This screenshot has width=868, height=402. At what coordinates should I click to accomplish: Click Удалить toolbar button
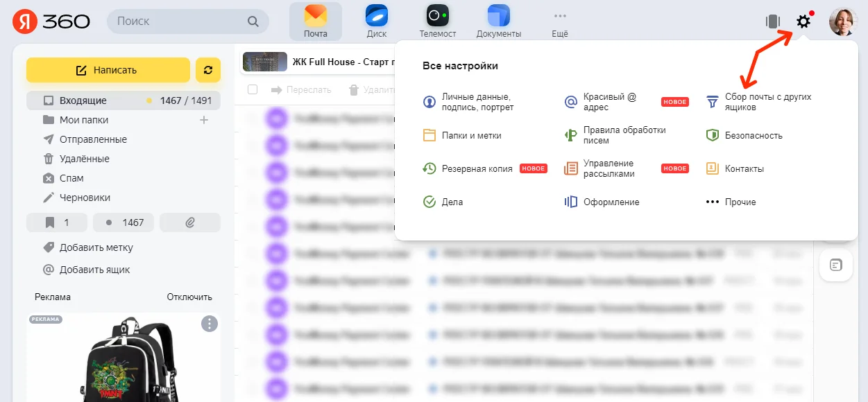[371, 89]
